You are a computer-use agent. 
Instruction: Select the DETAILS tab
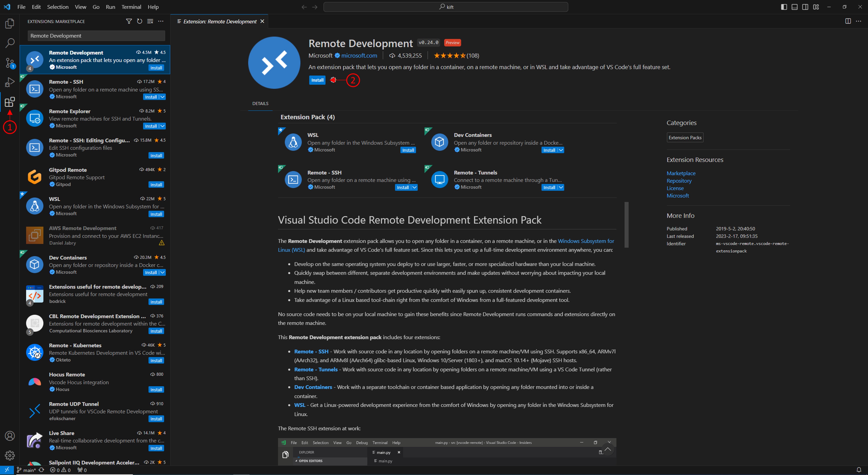(x=260, y=104)
